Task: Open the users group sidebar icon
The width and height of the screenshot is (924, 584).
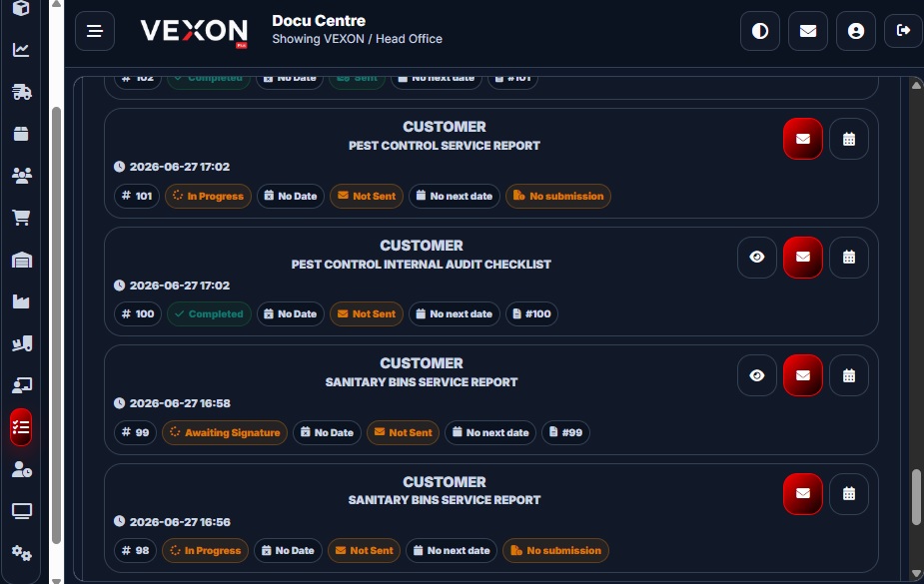Action: click(21, 176)
